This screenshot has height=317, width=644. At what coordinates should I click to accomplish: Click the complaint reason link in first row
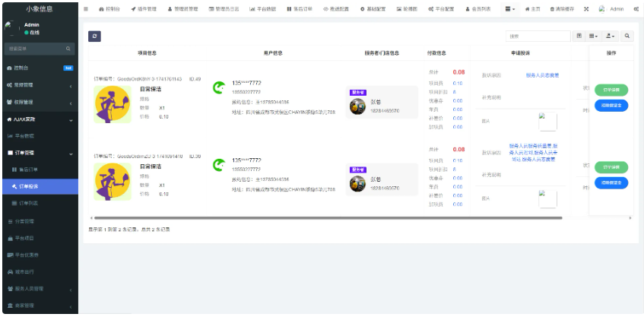point(542,75)
